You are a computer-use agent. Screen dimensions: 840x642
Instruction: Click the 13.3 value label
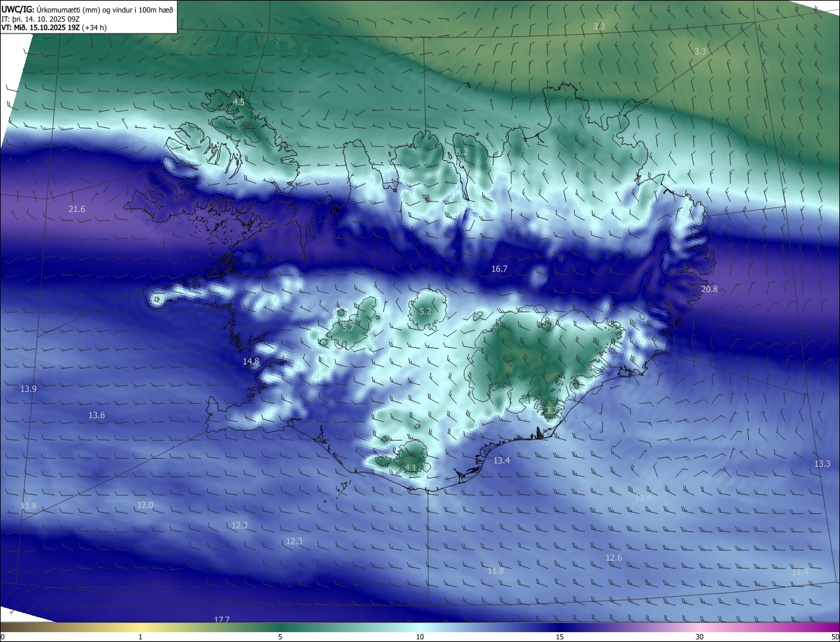click(x=822, y=464)
